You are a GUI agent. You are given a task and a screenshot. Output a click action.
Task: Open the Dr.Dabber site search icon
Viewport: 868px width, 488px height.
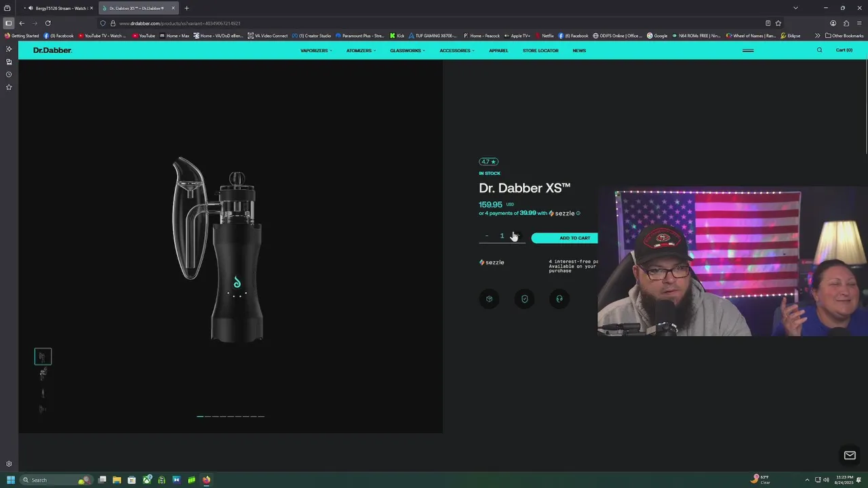(819, 50)
